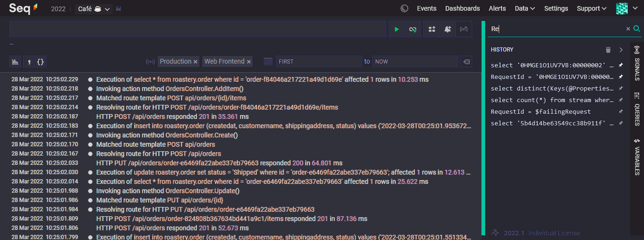Toggle pin on select '0HMGE1O1UV7VB:00000002' history item
Image resolution: width=644 pixels, height=240 pixels.
[x=621, y=65]
